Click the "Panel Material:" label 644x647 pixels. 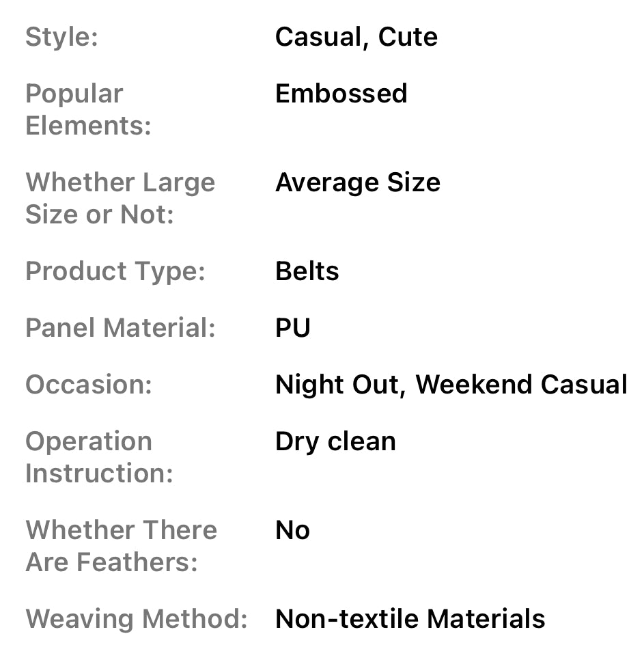(120, 328)
